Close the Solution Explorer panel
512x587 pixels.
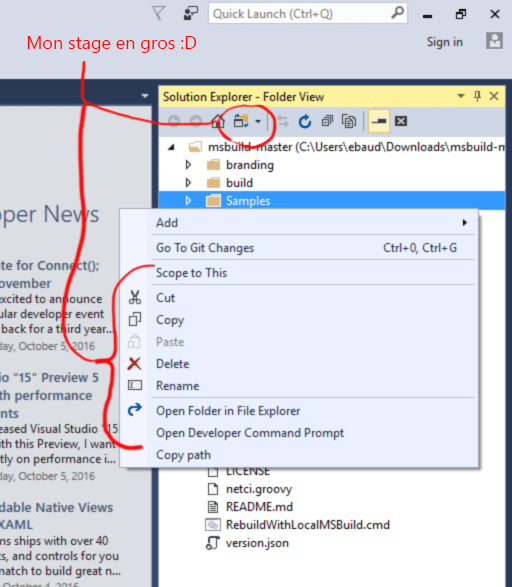click(x=494, y=96)
